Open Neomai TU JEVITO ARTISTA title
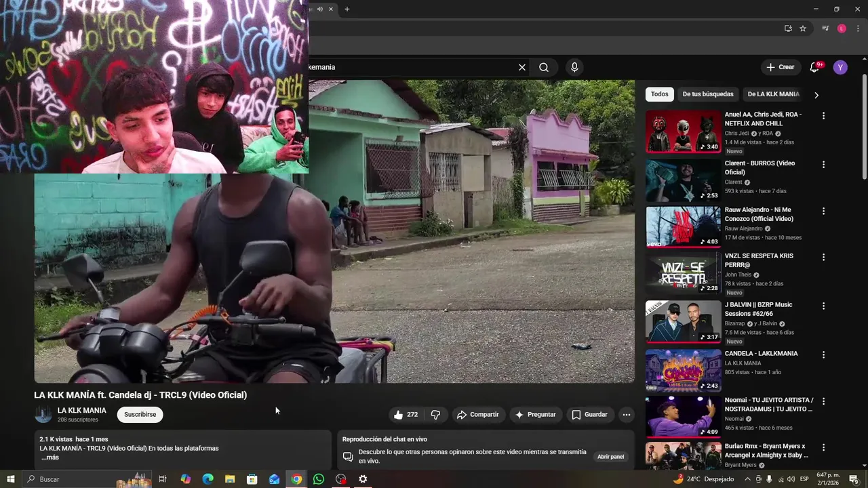 [768, 404]
